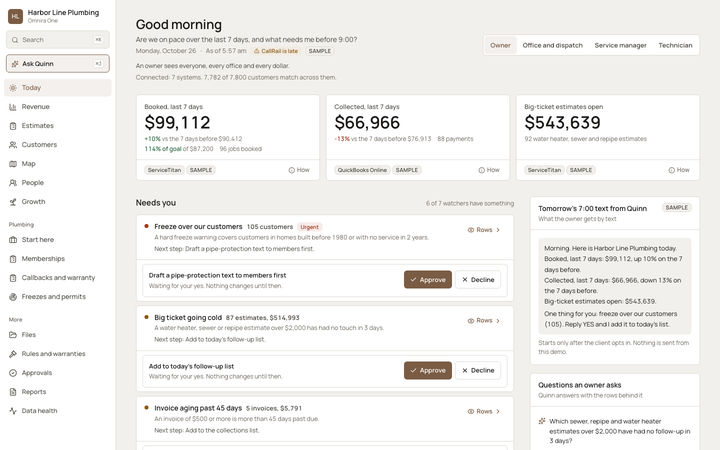Click the "6 of 7 watchers have something" text
The width and height of the screenshot is (720, 450).
coord(470,203)
